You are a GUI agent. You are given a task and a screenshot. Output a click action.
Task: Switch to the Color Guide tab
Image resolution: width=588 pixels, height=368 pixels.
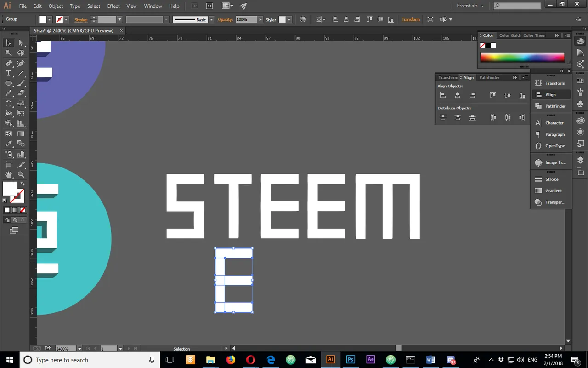(509, 35)
